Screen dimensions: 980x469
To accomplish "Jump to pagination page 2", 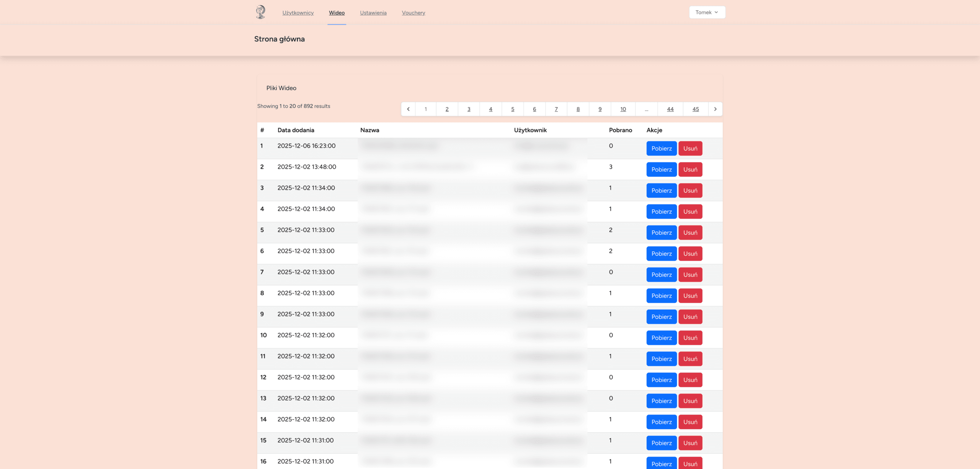I will (447, 109).
